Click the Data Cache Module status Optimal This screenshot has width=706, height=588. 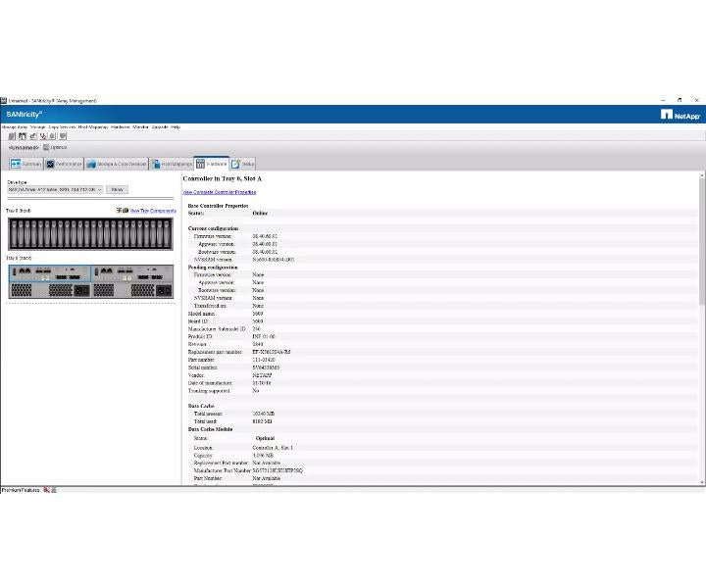265,438
